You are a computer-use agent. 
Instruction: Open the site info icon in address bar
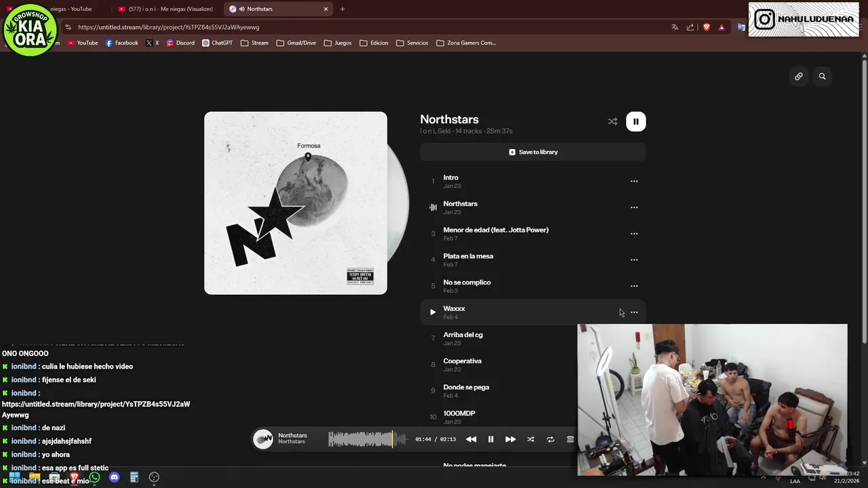pos(68,27)
